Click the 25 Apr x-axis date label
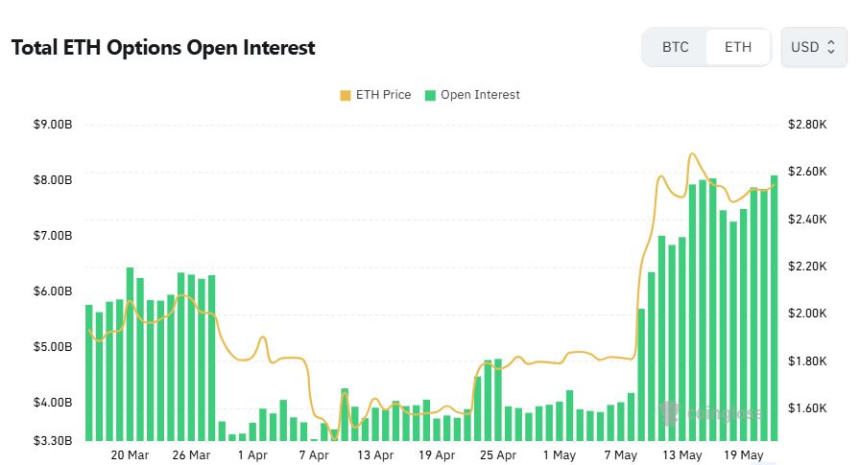The image size is (860, 465). coord(498,455)
